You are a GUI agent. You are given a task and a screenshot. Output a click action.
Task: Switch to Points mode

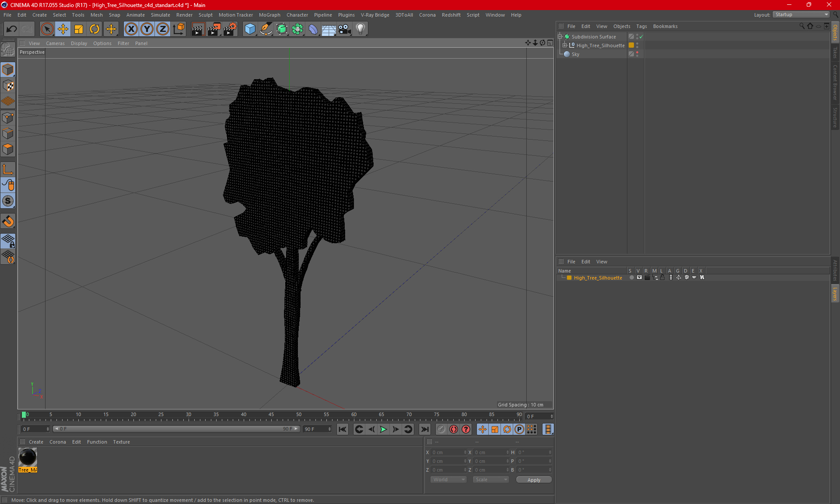pos(8,118)
